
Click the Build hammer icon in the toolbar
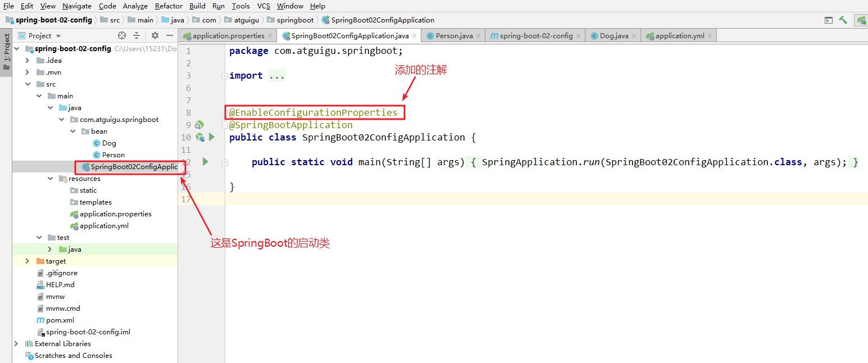point(843,20)
